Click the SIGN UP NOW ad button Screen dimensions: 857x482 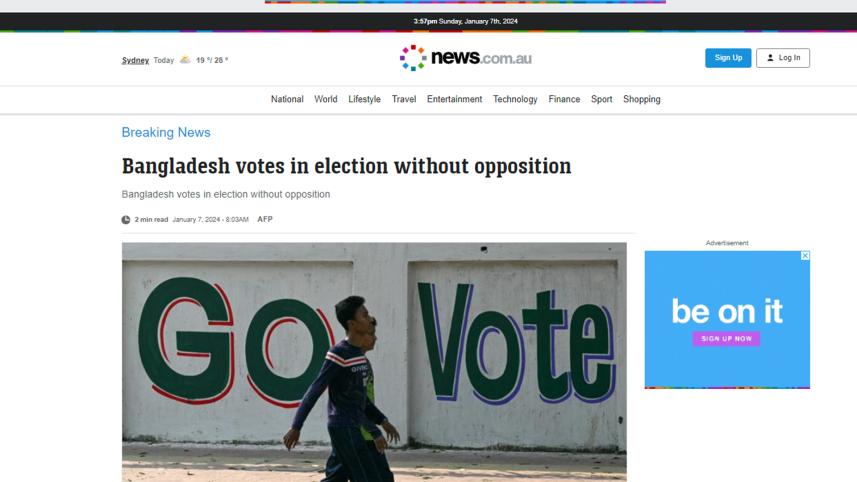point(726,339)
